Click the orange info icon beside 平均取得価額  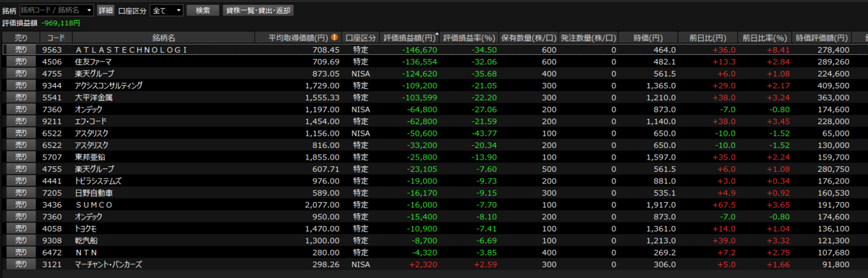pos(335,37)
